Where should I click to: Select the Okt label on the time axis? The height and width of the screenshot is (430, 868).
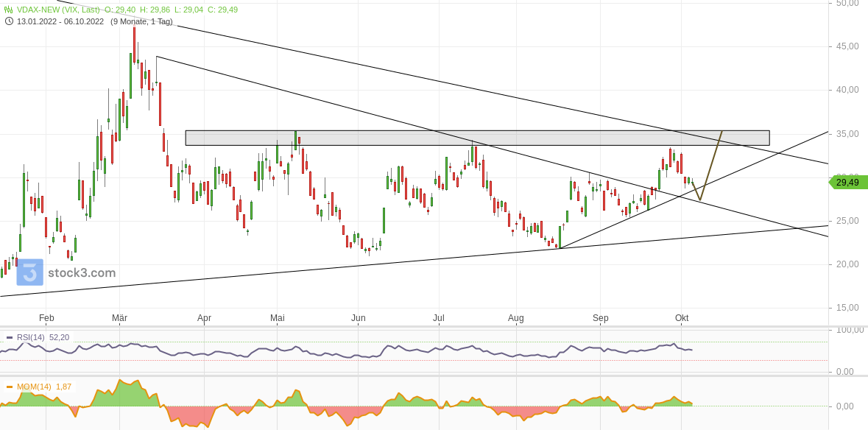tap(681, 318)
